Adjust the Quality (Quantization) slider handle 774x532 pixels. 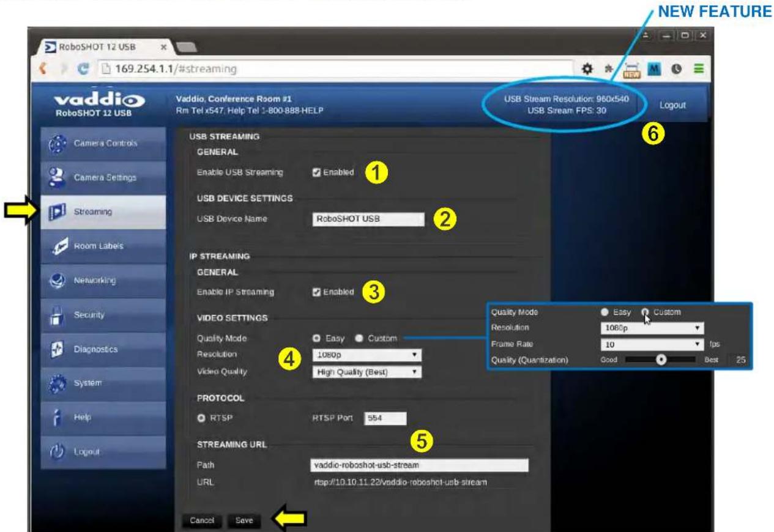[x=661, y=360]
